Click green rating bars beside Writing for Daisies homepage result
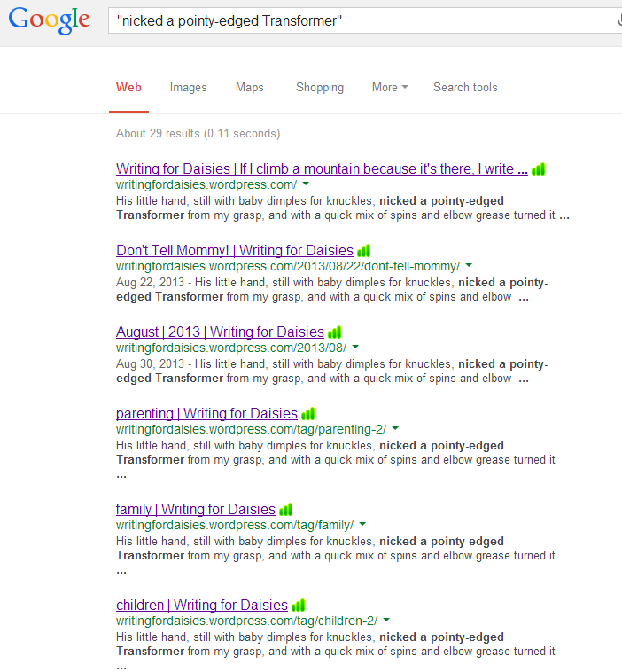Image resolution: width=622 pixels, height=672 pixels. 538,169
